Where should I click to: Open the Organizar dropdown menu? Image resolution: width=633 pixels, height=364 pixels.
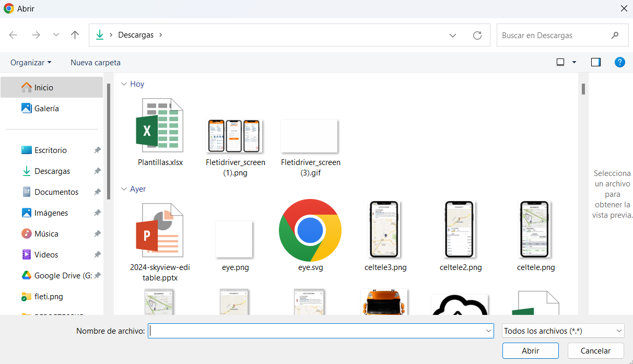pos(31,62)
